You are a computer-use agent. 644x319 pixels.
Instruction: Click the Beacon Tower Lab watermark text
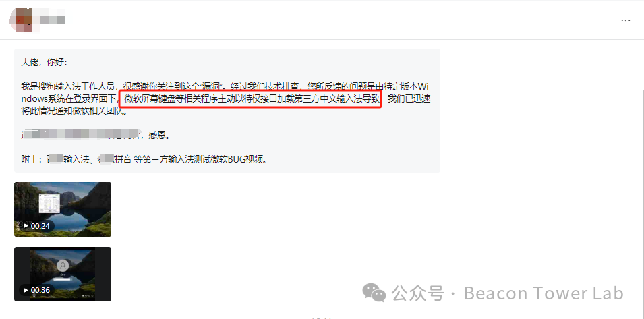544,293
